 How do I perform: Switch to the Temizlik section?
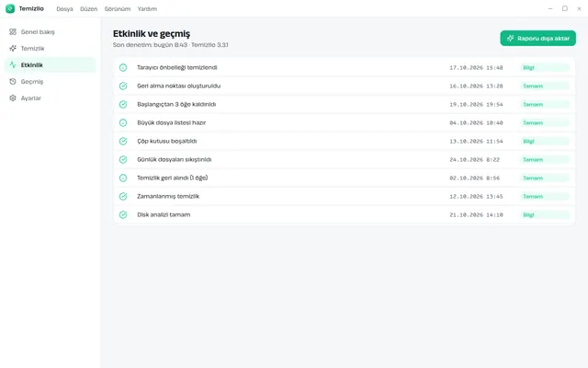[x=51, y=49]
